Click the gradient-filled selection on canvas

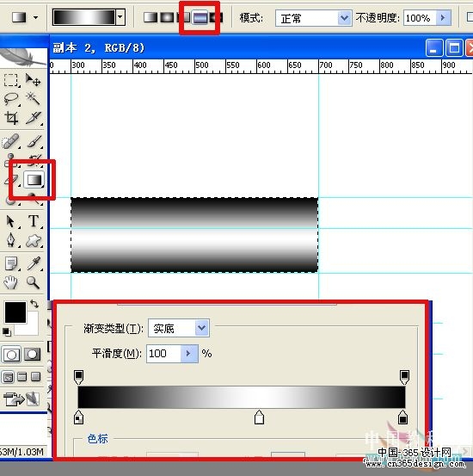click(x=194, y=235)
